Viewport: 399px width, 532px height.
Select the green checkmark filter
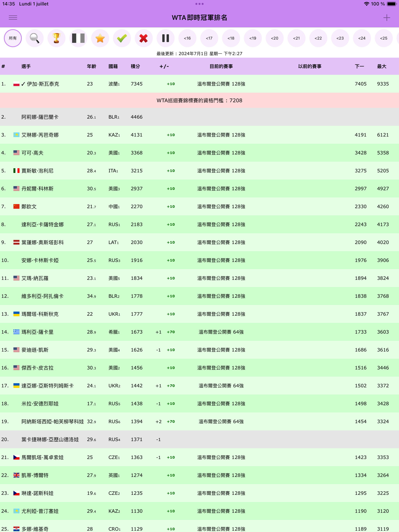coord(122,38)
